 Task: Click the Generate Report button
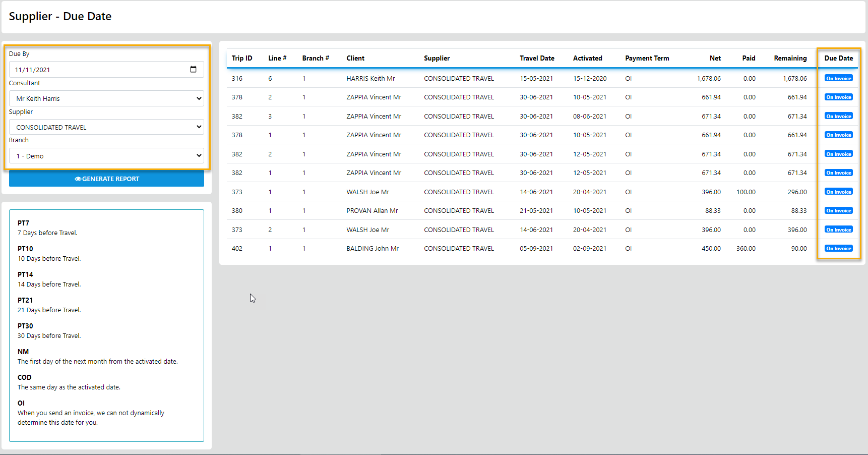point(106,179)
